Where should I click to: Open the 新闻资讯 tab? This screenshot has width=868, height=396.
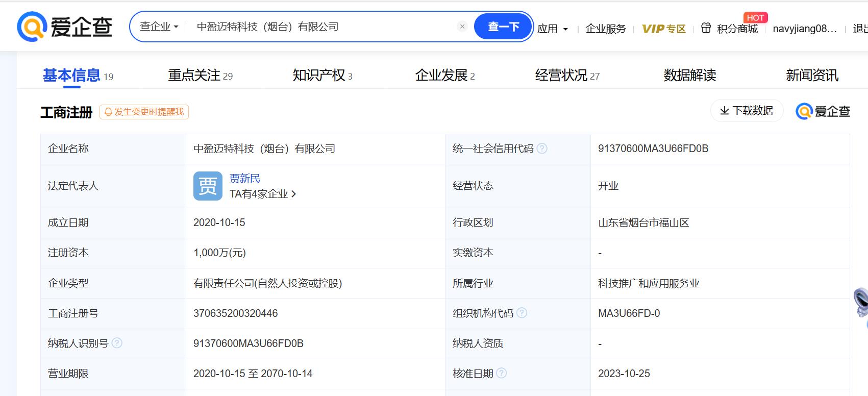pyautogui.click(x=812, y=76)
